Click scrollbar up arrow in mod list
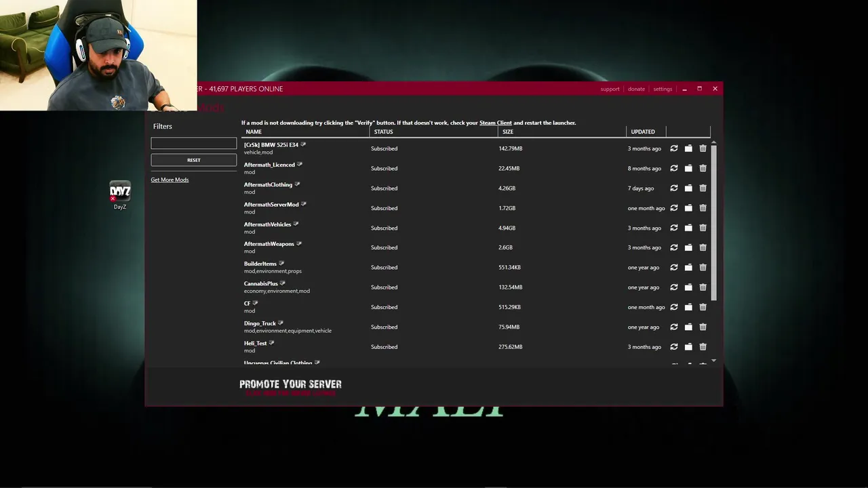This screenshot has height=488, width=868. coord(713,141)
